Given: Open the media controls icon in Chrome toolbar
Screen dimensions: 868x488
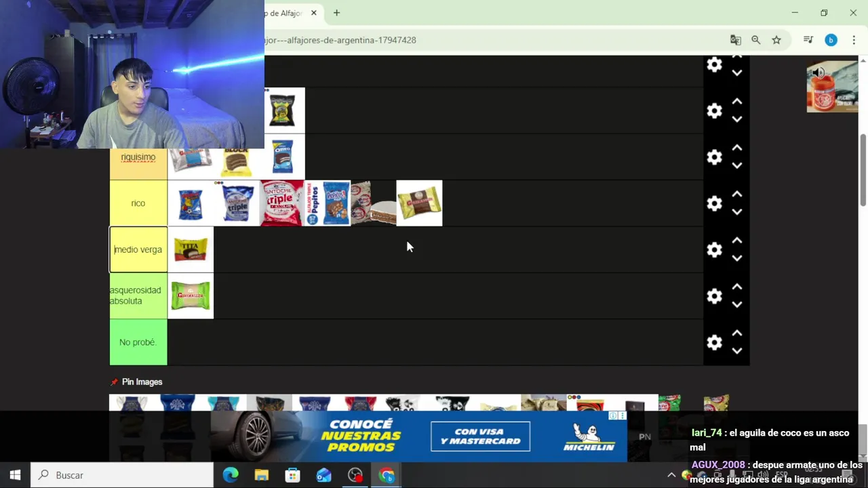Looking at the screenshot, I should (808, 40).
